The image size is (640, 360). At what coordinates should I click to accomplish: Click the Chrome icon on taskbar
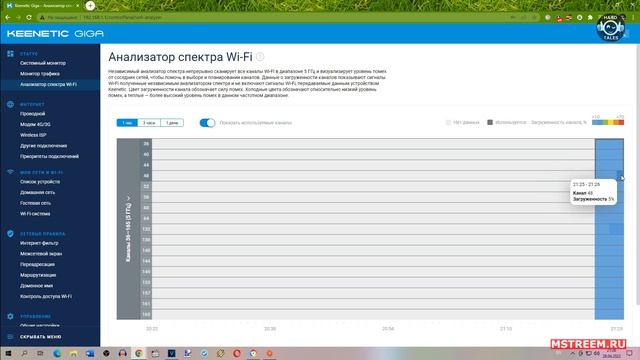click(139, 353)
